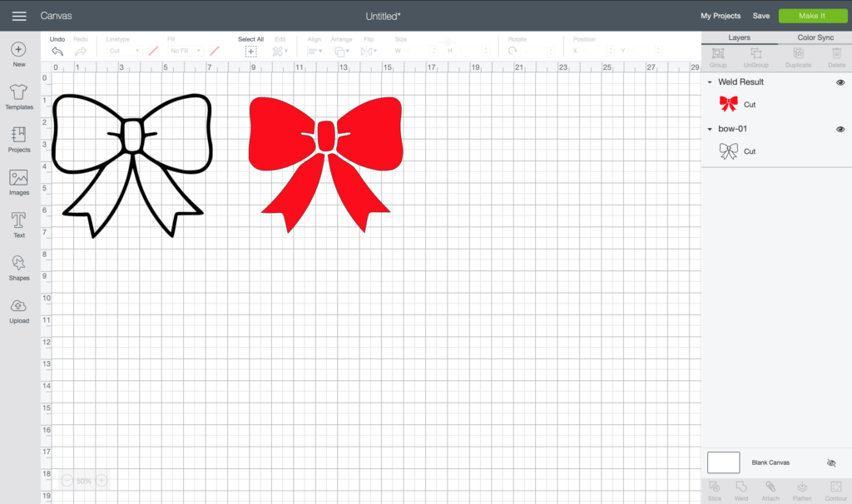Click the Select All icon
The image size is (852, 504).
[250, 51]
